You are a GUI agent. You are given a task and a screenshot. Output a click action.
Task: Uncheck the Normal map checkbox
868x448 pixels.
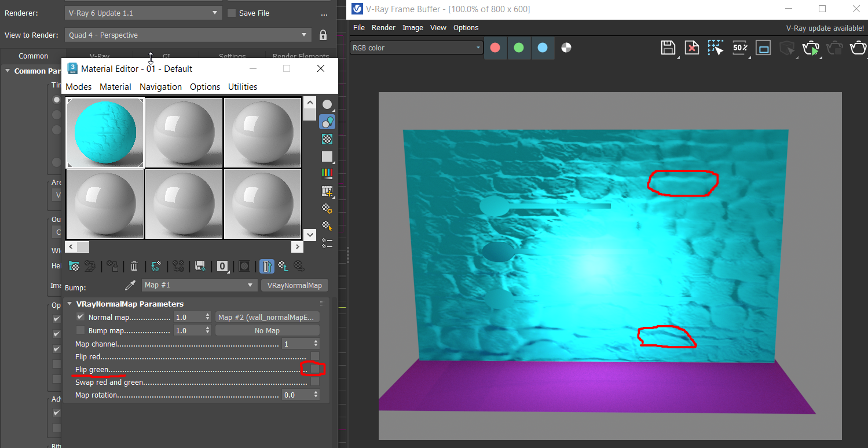coord(80,317)
